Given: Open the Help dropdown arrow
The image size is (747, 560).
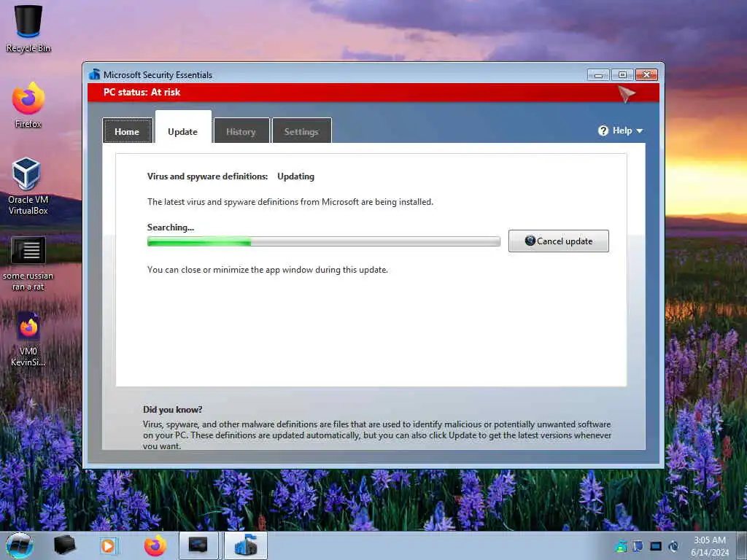Looking at the screenshot, I should 639,131.
